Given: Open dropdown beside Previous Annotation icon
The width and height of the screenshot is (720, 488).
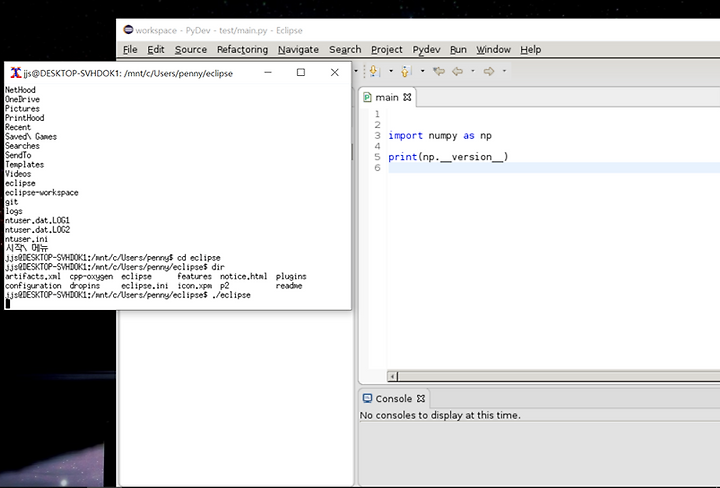Looking at the screenshot, I should [422, 71].
